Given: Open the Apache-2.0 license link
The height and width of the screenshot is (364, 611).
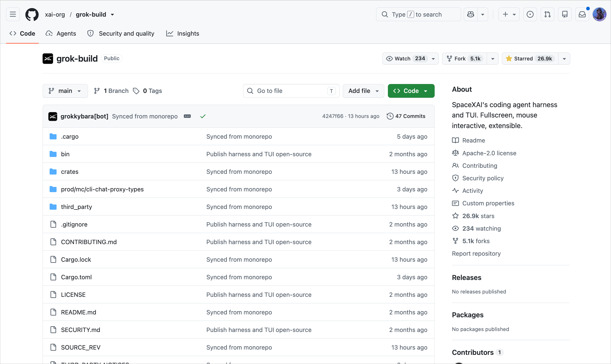Looking at the screenshot, I should (x=489, y=153).
